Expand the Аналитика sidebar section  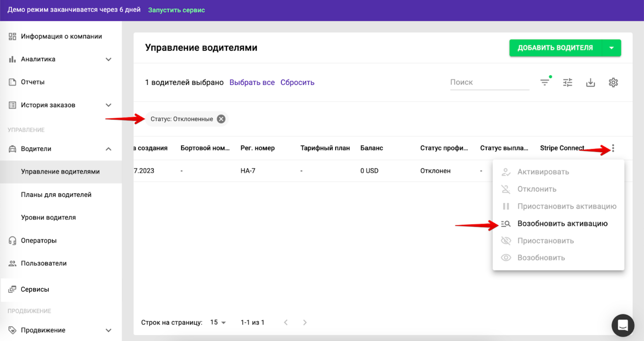(x=108, y=59)
